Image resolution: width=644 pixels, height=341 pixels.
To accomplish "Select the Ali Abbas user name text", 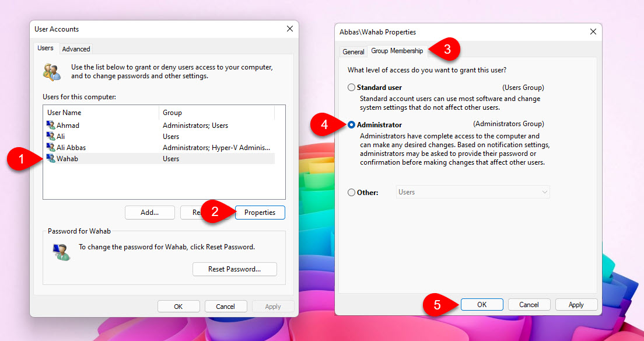I will coord(71,148).
